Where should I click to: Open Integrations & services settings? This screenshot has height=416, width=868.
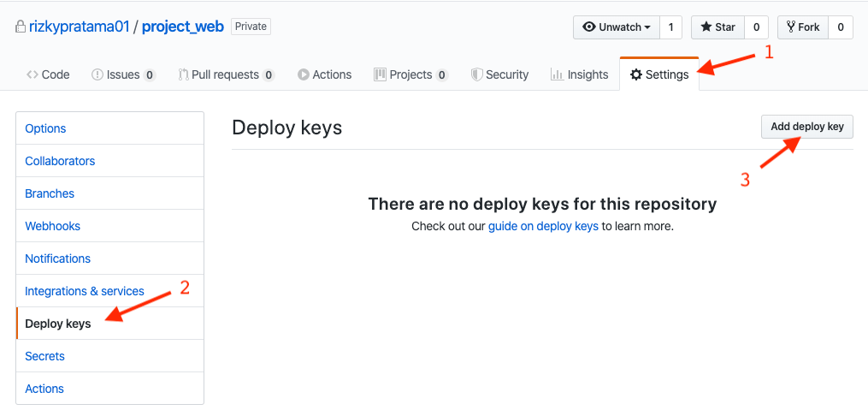[109, 291]
